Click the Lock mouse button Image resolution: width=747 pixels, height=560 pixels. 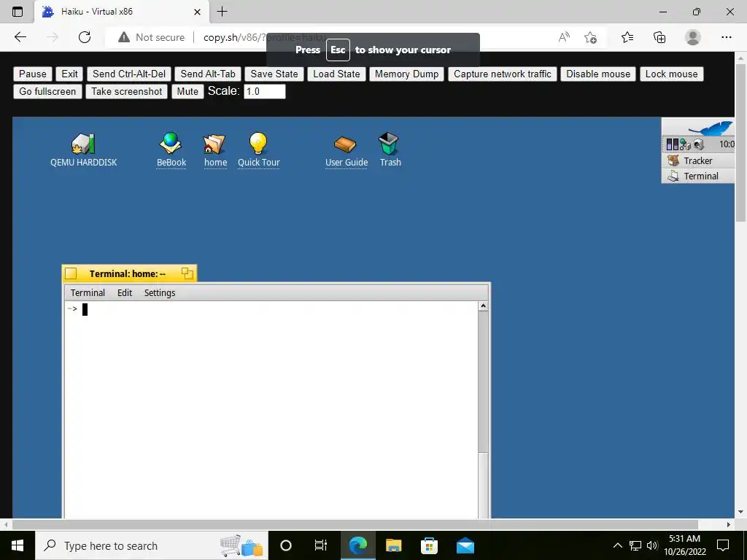point(671,74)
